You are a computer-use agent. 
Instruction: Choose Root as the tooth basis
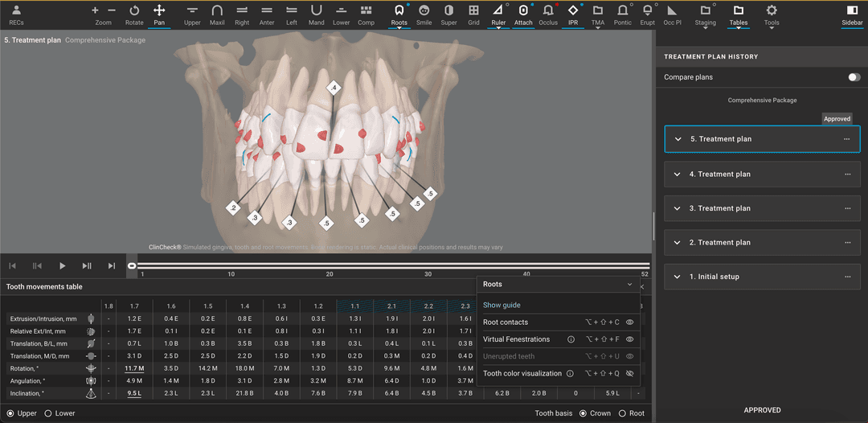point(622,413)
